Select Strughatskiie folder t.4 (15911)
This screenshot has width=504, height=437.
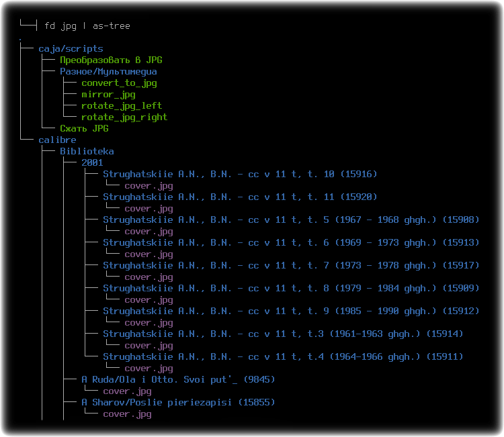(283, 356)
